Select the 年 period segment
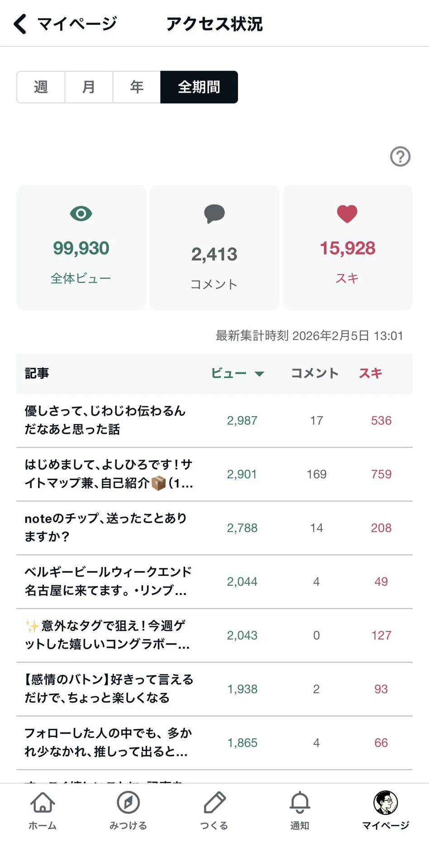The height and width of the screenshot is (868, 429). tap(137, 87)
